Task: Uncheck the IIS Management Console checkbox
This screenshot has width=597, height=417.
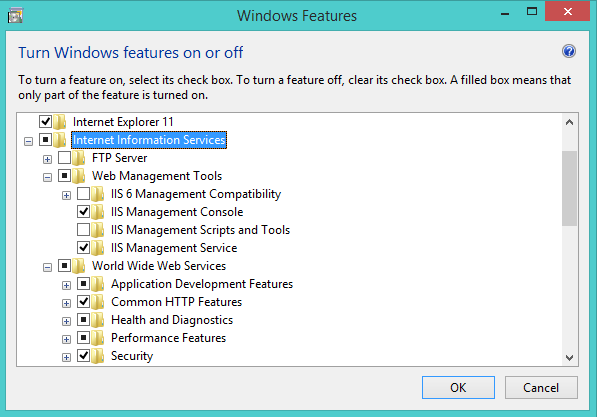Action: pyautogui.click(x=83, y=211)
